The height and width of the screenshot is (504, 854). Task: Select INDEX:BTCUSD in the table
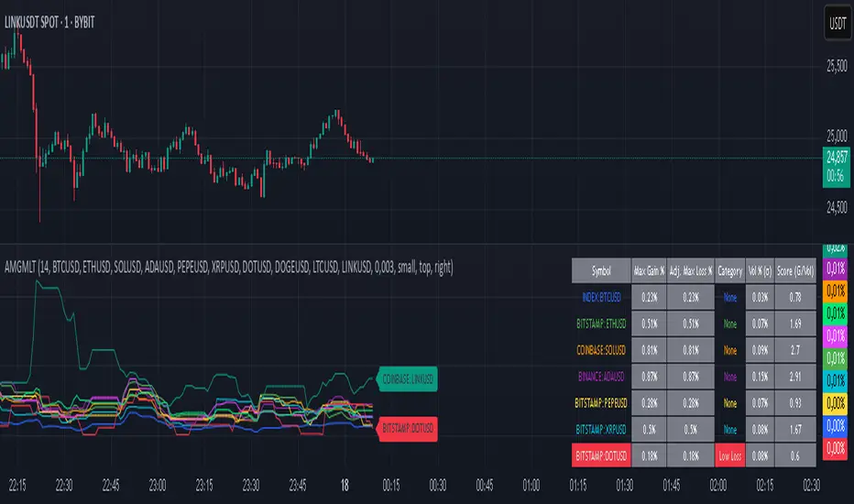(x=606, y=297)
